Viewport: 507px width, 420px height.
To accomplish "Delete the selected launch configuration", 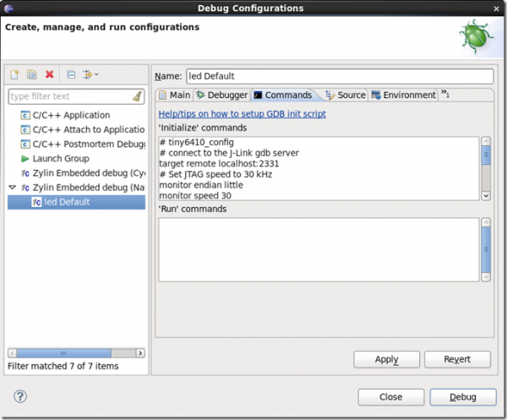I will coord(50,75).
